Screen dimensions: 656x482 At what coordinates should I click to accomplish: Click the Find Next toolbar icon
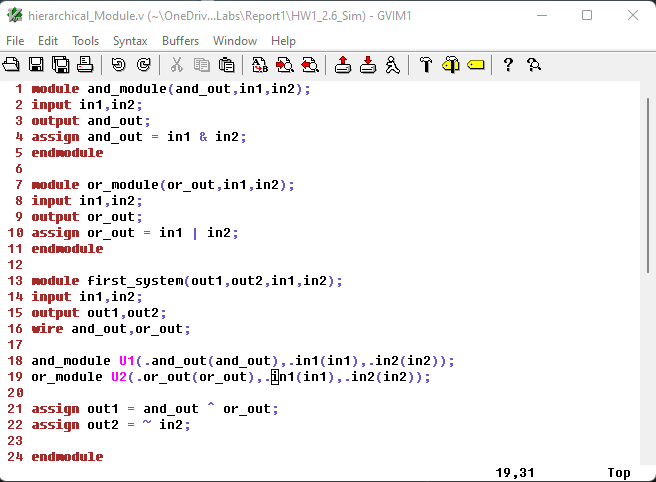tap(284, 65)
